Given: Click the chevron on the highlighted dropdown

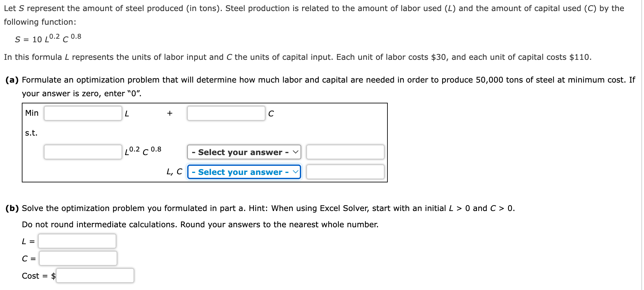Looking at the screenshot, I should click(296, 172).
